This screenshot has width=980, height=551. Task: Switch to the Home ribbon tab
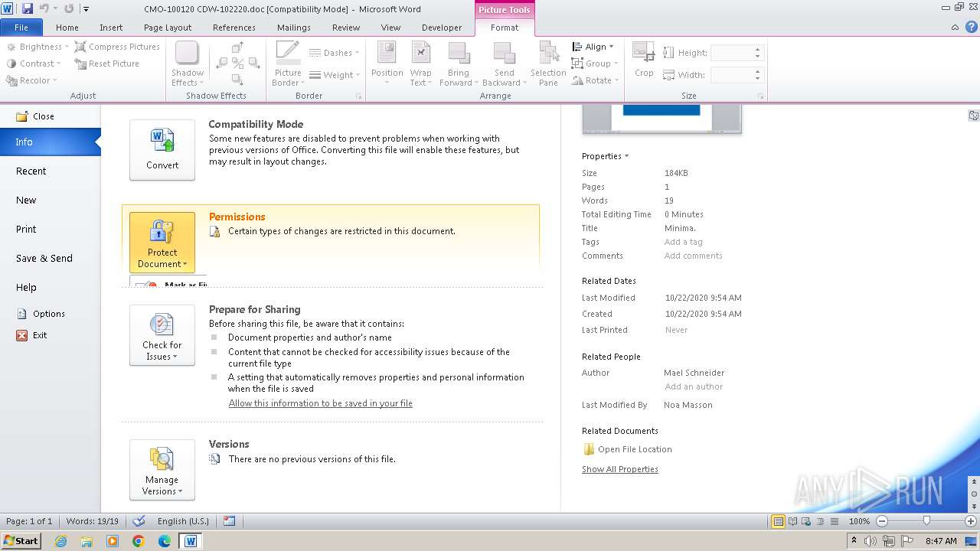pos(67,28)
